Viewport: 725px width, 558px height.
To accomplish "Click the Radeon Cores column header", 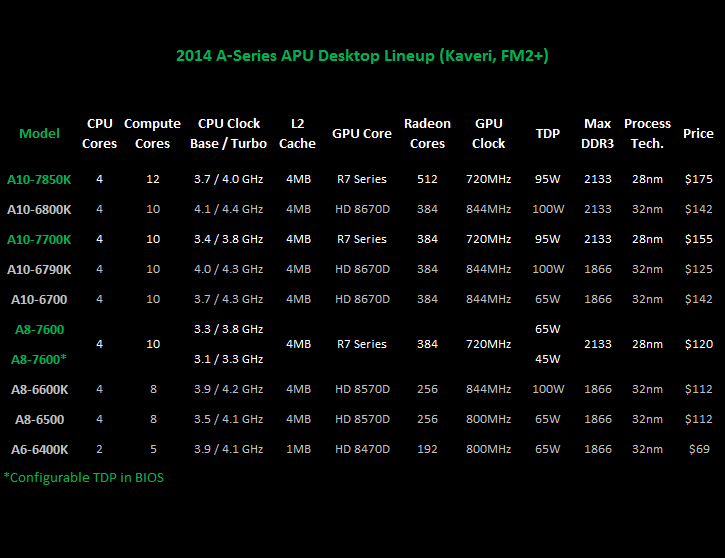I will tap(427, 134).
